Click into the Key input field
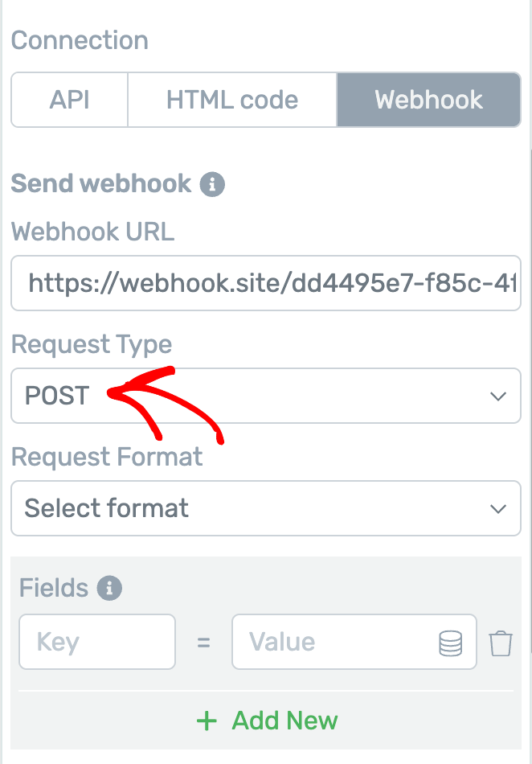The height and width of the screenshot is (764, 532). point(97,643)
